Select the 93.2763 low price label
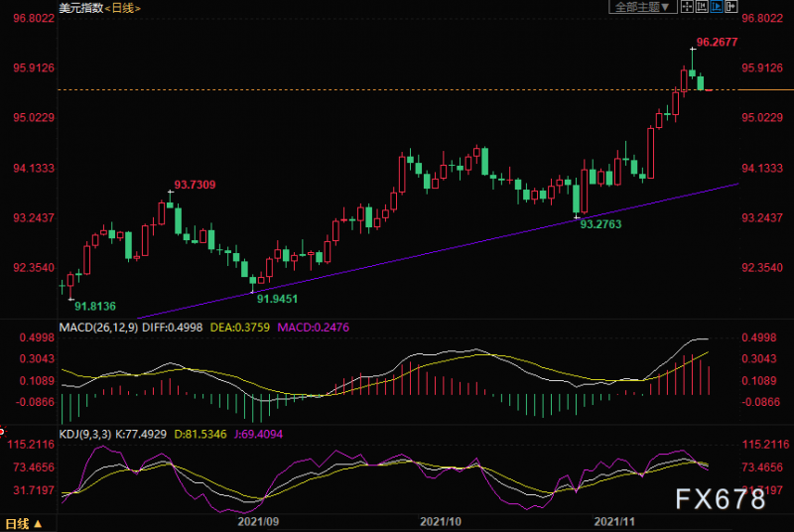 [x=600, y=224]
